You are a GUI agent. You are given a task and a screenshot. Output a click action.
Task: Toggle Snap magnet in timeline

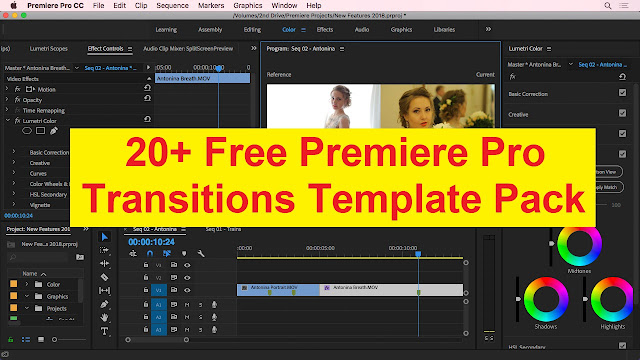point(150,253)
